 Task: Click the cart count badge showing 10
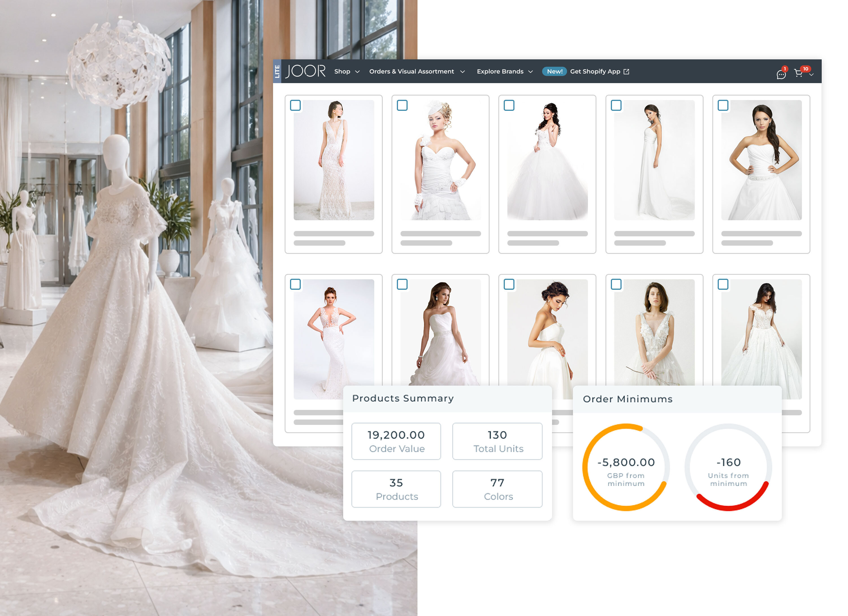point(805,69)
